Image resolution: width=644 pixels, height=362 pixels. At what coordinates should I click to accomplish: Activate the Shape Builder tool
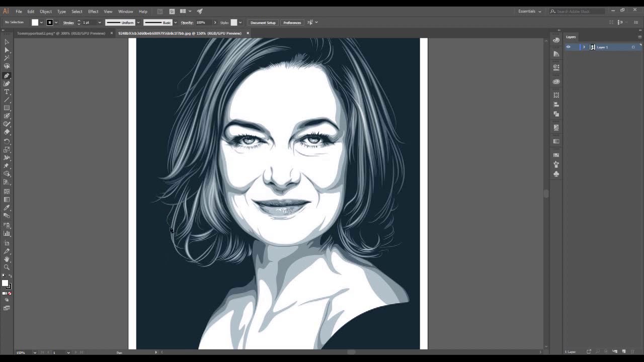coord(7,173)
